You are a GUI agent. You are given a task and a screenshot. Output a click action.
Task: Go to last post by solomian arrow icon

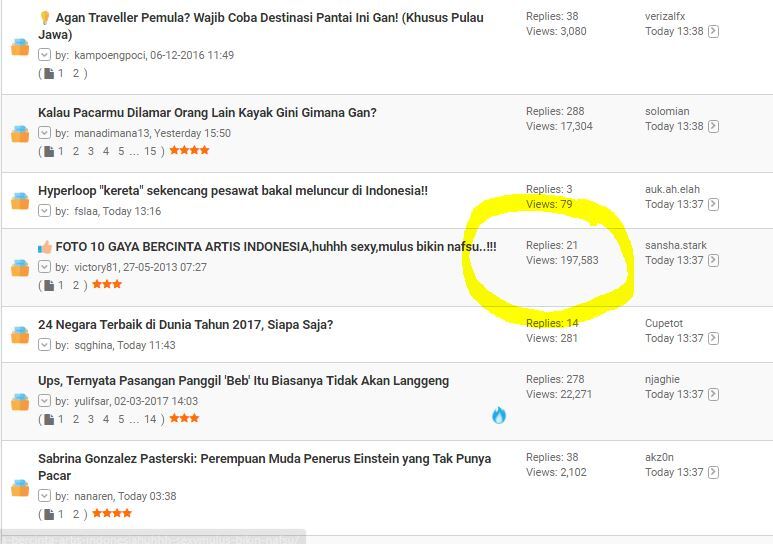click(713, 126)
